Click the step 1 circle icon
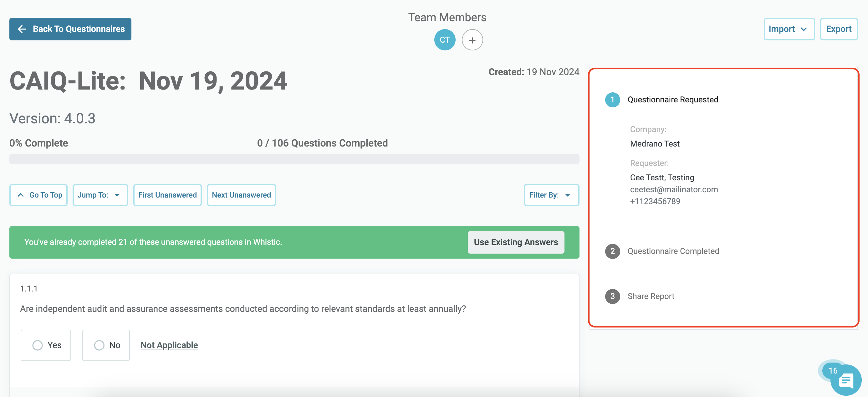 (612, 100)
